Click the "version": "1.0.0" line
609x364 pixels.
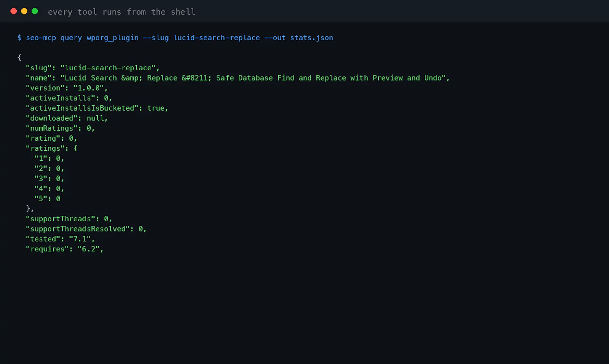[x=67, y=88]
